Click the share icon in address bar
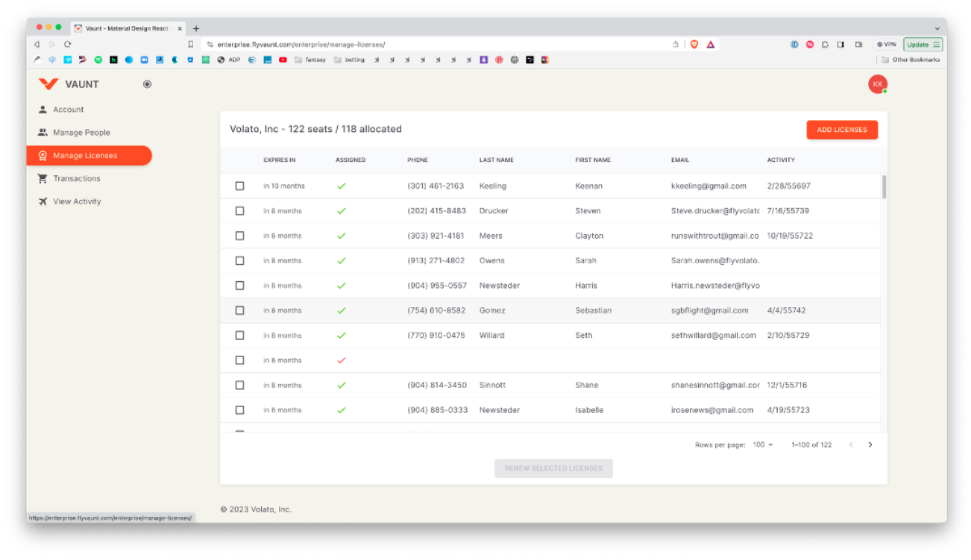 tap(676, 45)
